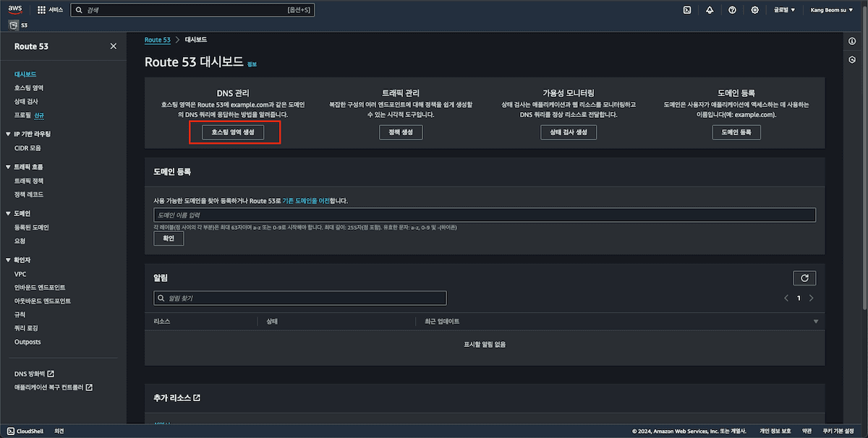Collapse the IP 기반 라우팅 section
The image size is (868, 438).
(x=7, y=134)
